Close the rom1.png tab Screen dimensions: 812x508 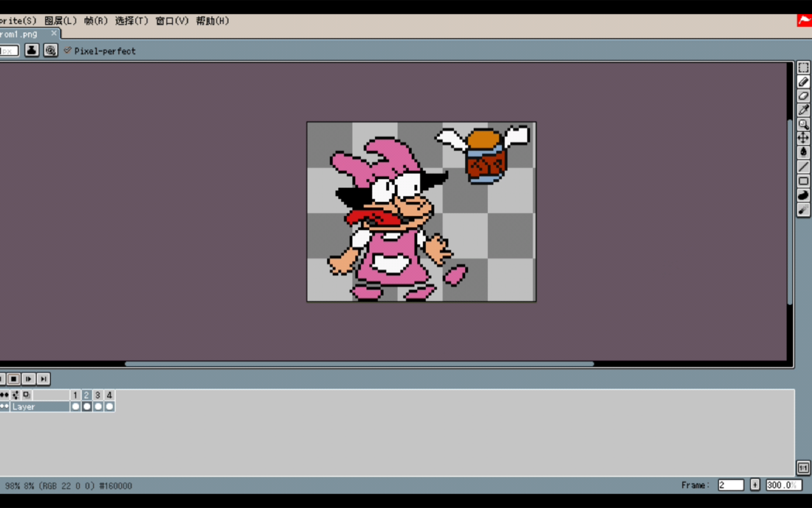(54, 33)
